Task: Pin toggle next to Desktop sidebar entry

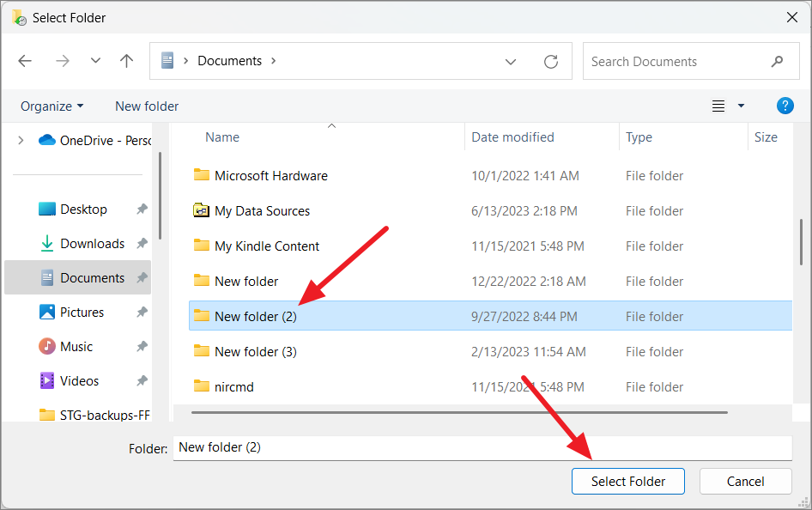Action: [x=142, y=209]
